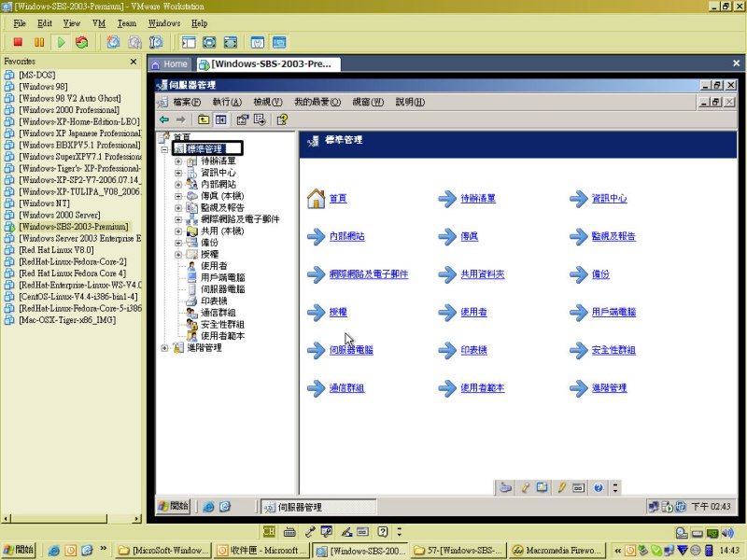This screenshot has width=747, height=560.
Task: Click the 收件匣 - Microsoft taskbar button
Action: [261, 551]
